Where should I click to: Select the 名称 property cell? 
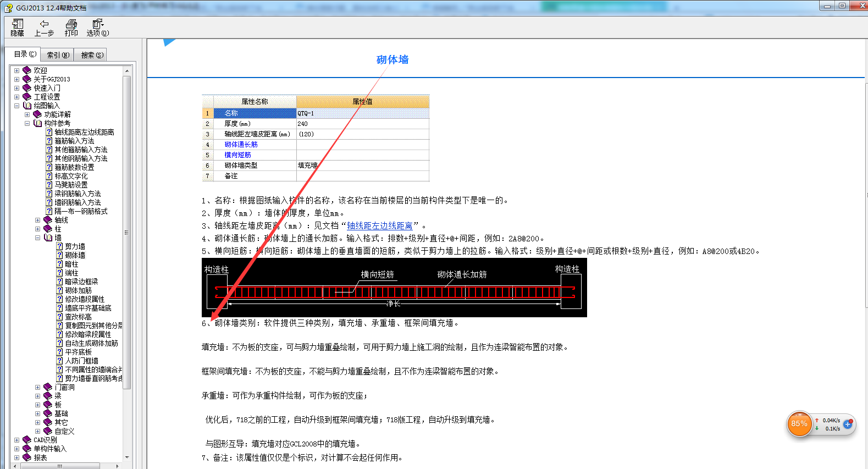click(255, 113)
